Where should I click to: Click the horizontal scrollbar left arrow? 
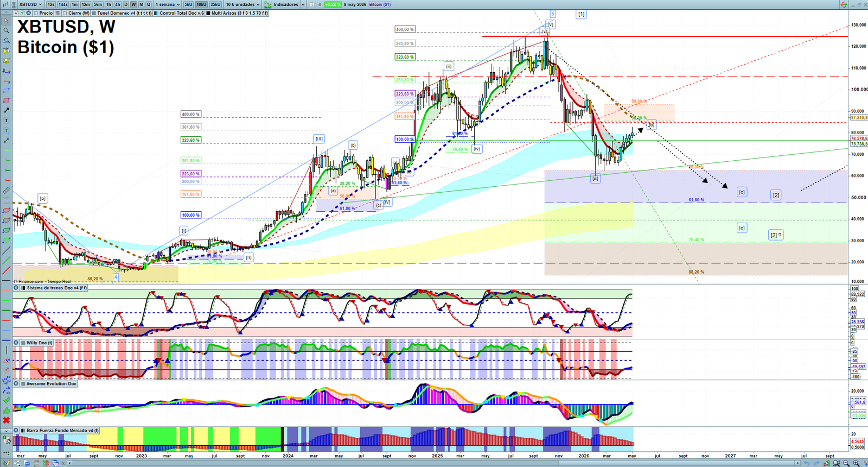point(69,463)
